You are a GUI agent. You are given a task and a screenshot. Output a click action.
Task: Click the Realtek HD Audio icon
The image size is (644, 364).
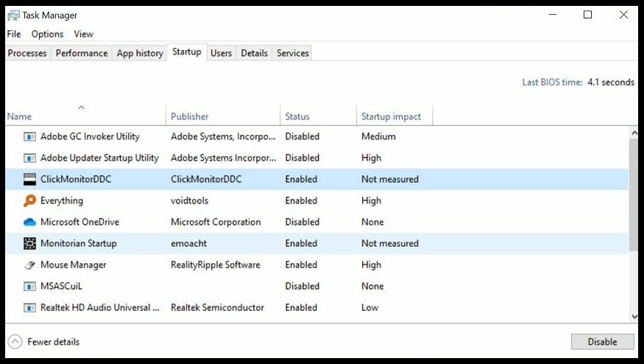coord(29,307)
